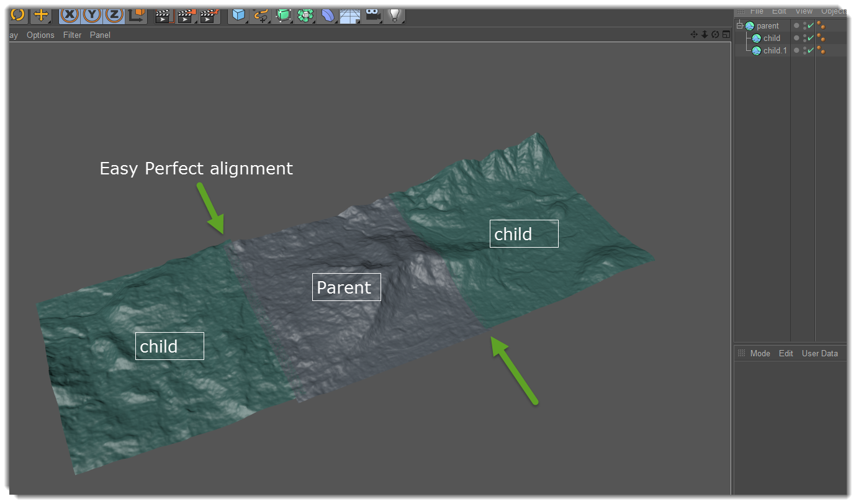Open the Edit menu in the Object Manager
This screenshot has width=856, height=504.
[x=779, y=11]
